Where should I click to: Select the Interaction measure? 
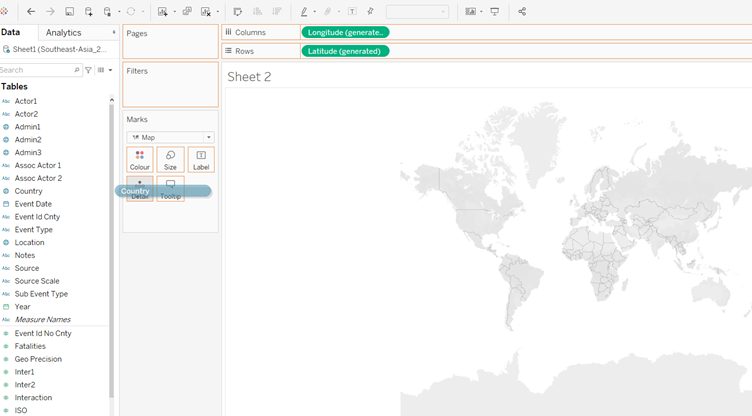[33, 398]
